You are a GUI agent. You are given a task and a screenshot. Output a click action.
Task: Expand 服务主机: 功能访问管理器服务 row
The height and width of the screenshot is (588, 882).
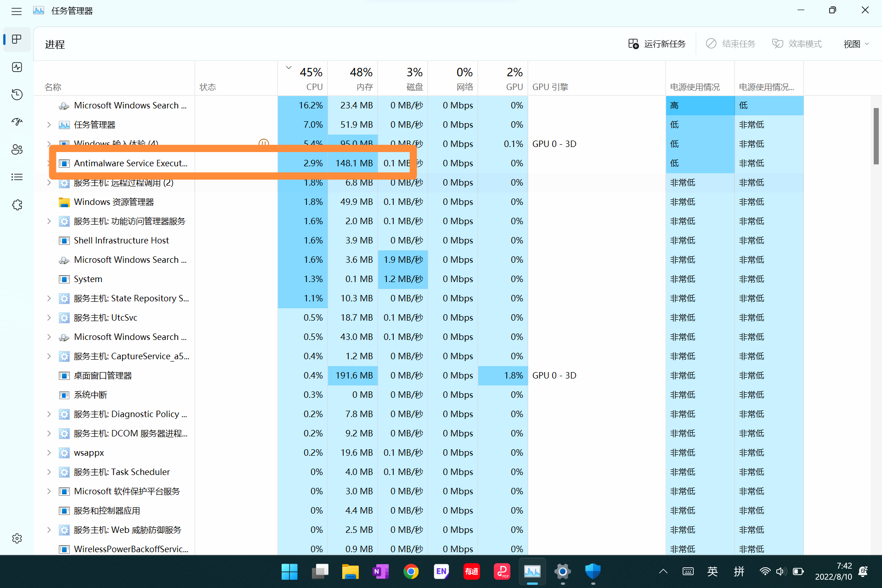pos(49,221)
